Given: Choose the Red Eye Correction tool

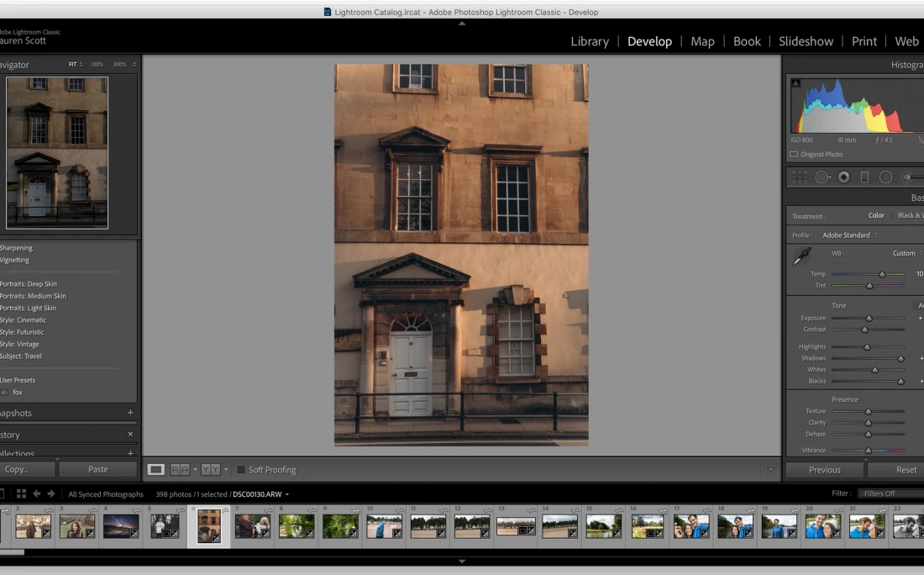Looking at the screenshot, I should (843, 177).
